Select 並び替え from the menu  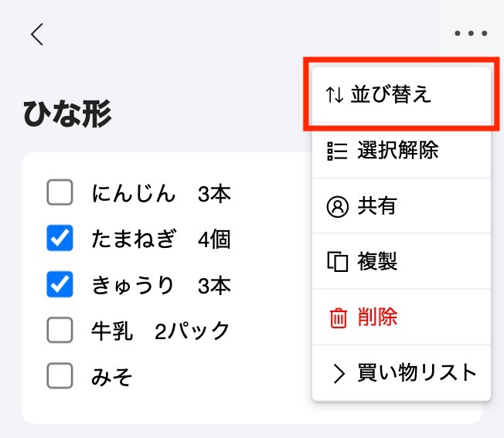[x=401, y=95]
